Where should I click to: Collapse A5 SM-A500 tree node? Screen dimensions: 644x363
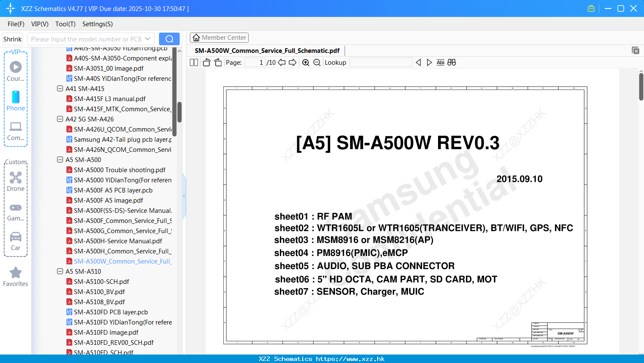(60, 159)
